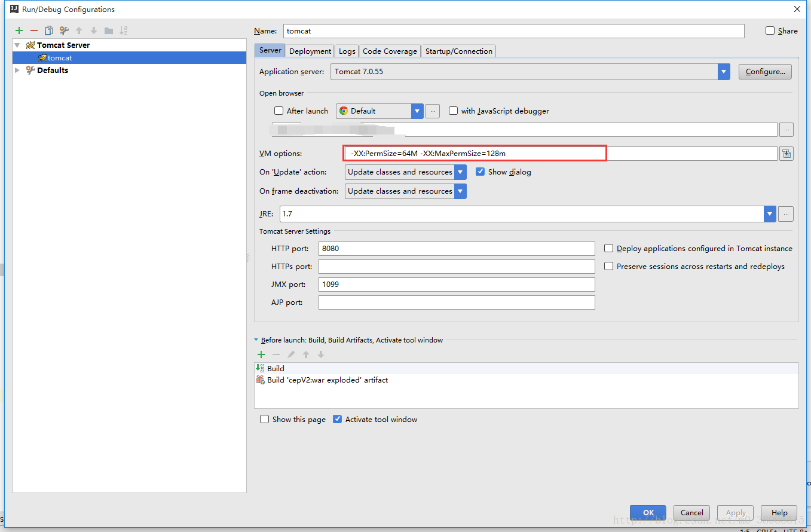Screen dimensions: 811x532
Task: Enable with JavaScript debugger checkbox
Action: click(x=453, y=111)
